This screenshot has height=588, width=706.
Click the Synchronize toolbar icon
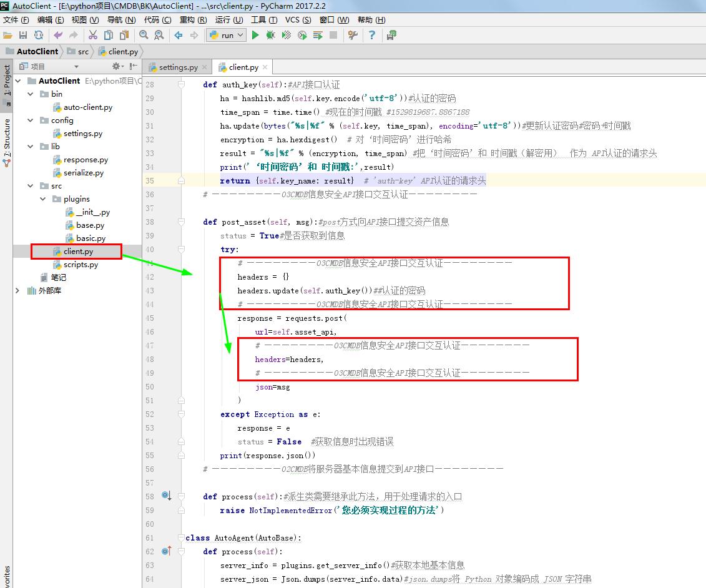(x=39, y=35)
